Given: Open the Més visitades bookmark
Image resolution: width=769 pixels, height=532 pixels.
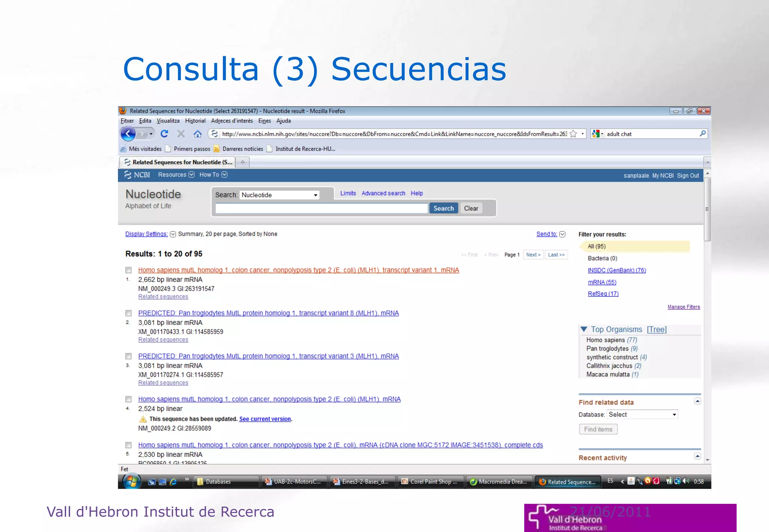Looking at the screenshot, I should [141, 149].
